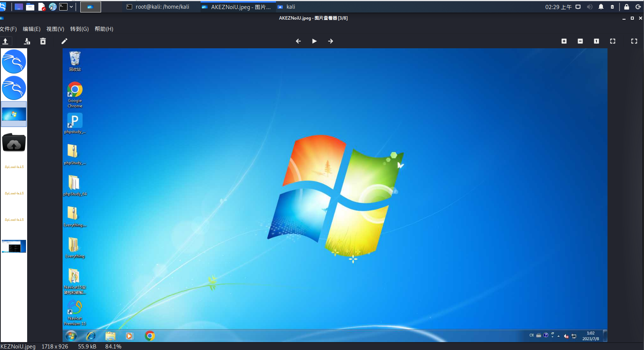The width and height of the screenshot is (644, 350).
Task: Switch to the kali file manager task
Action: pos(287,7)
